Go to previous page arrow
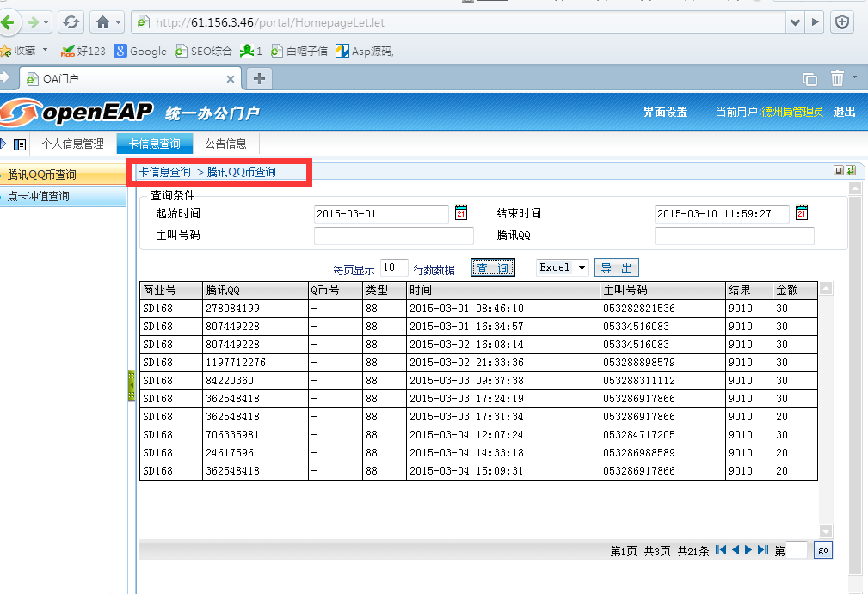This screenshot has height=594, width=868. 736,550
